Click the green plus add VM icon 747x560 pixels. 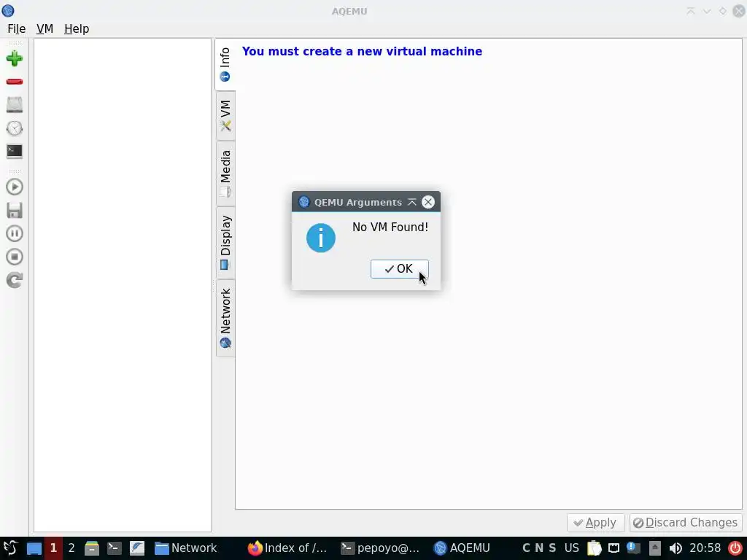tap(15, 58)
